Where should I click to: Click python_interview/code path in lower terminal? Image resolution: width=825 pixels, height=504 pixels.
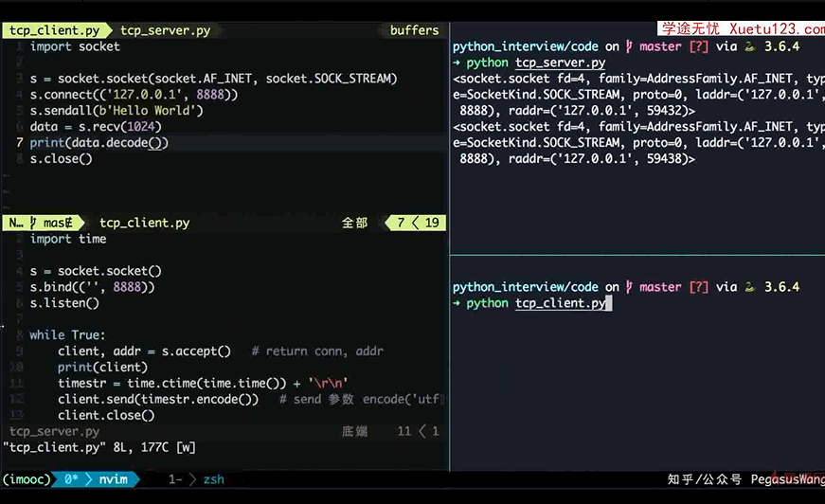[525, 287]
